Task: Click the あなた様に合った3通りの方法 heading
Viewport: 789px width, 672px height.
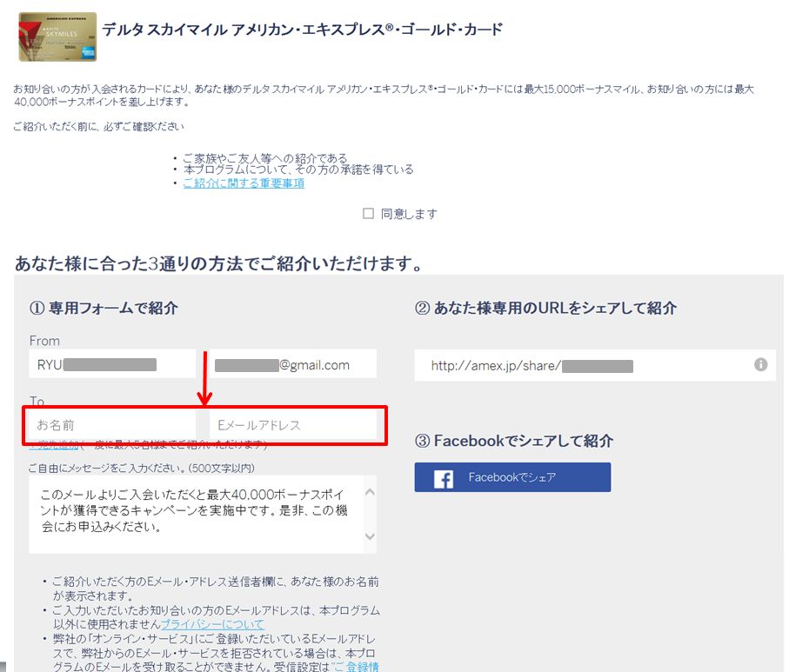Action: coord(218,263)
